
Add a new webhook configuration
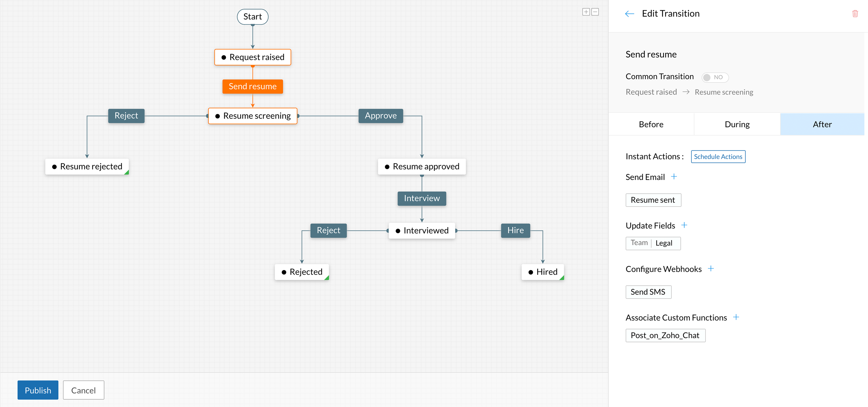click(711, 269)
